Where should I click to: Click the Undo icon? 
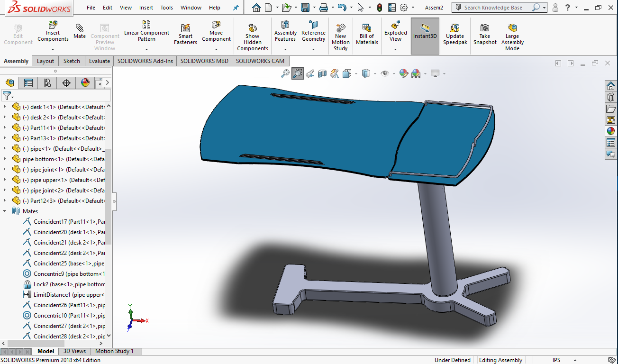coord(342,8)
